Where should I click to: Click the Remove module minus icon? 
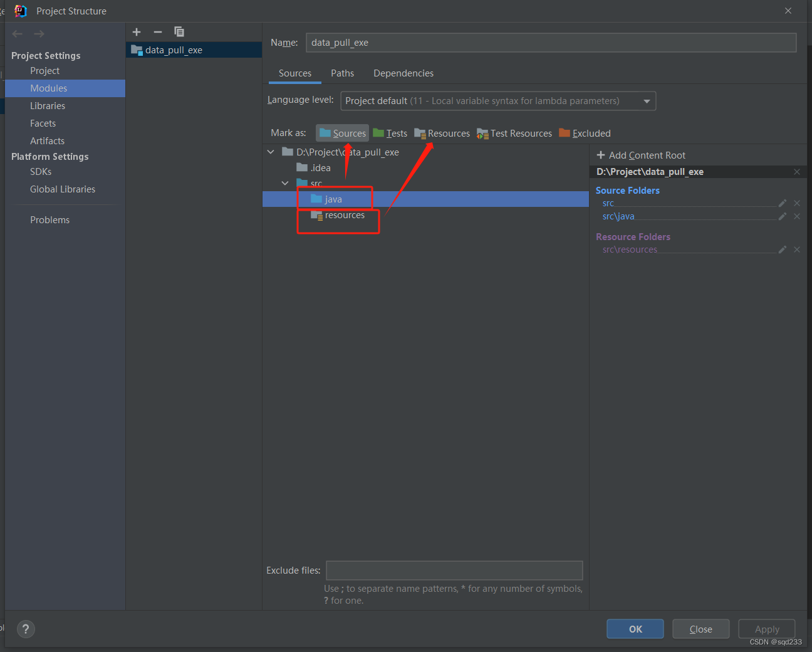pos(158,32)
